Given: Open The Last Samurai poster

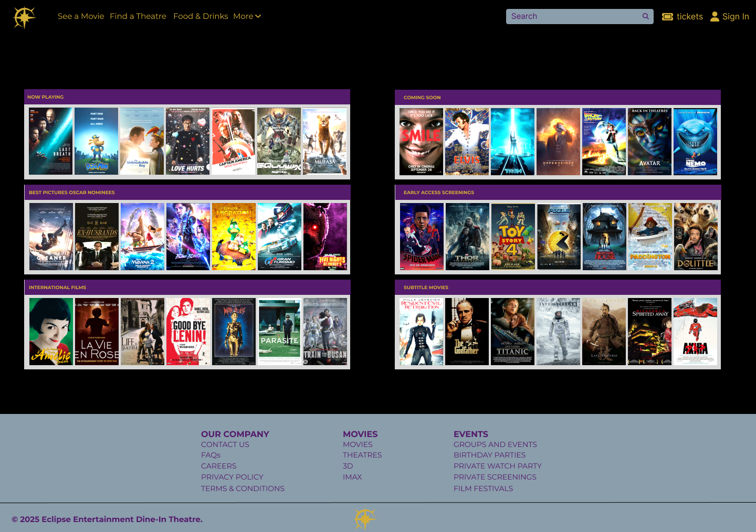Looking at the screenshot, I should (604, 332).
